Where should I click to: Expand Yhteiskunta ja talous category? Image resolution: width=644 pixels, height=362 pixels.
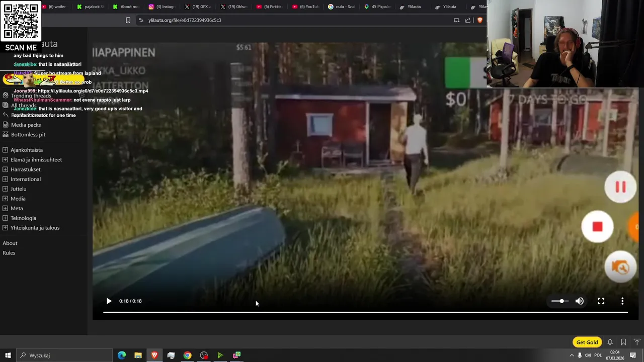(5, 228)
